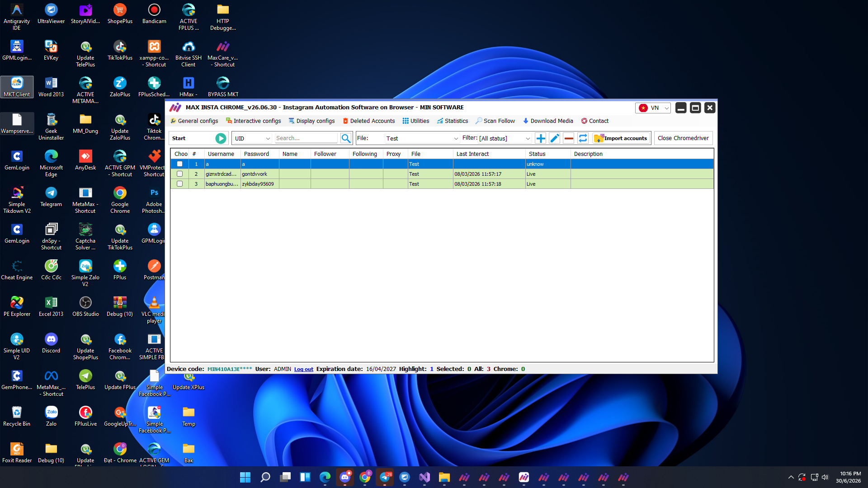Viewport: 868px width, 488px height.
Task: Click the green Start play button
Action: pyautogui.click(x=221, y=138)
